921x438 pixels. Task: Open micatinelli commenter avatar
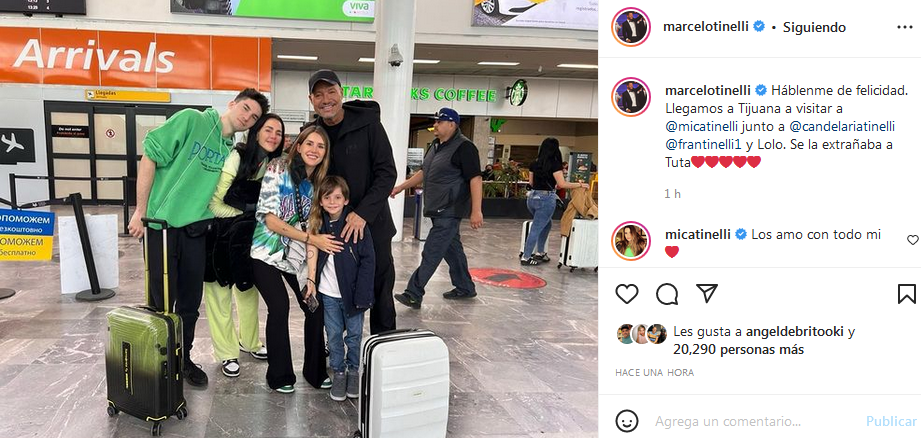click(x=631, y=241)
